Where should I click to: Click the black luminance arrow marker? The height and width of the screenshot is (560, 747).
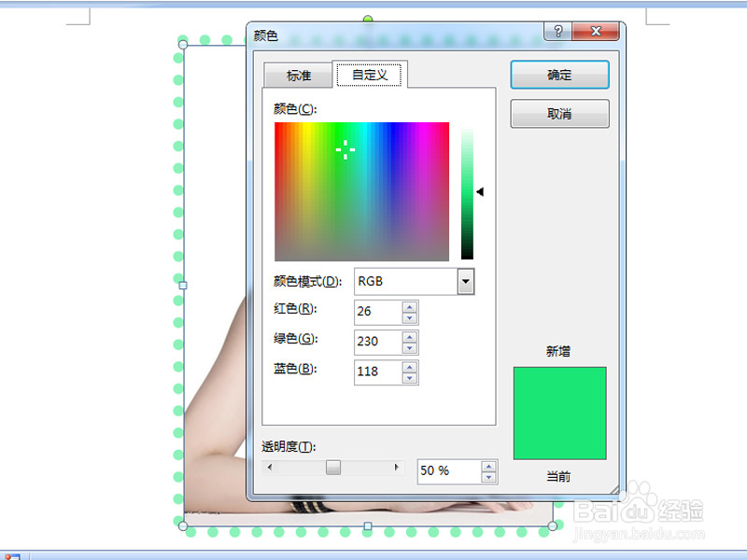tap(480, 191)
